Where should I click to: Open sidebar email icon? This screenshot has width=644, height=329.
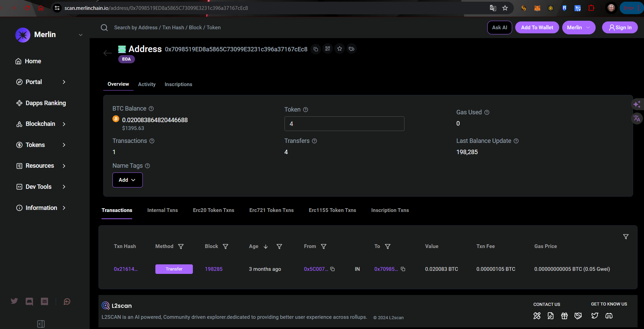[x=44, y=301]
